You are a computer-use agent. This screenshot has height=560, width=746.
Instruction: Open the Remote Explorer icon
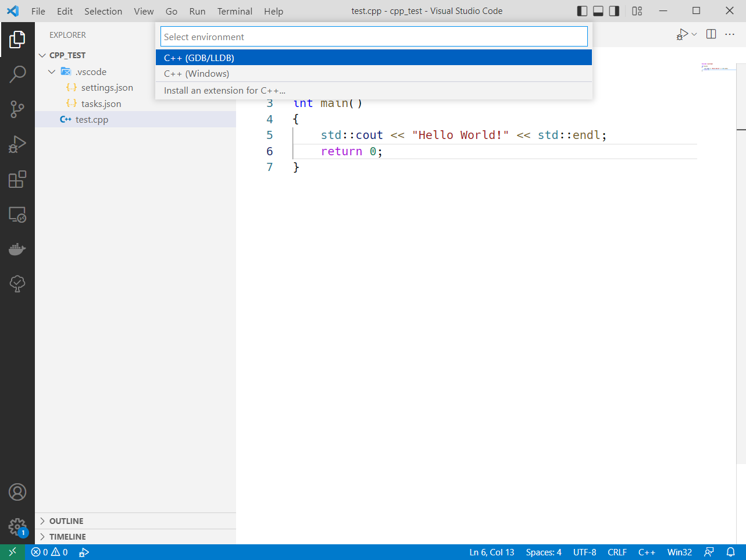[x=17, y=215]
